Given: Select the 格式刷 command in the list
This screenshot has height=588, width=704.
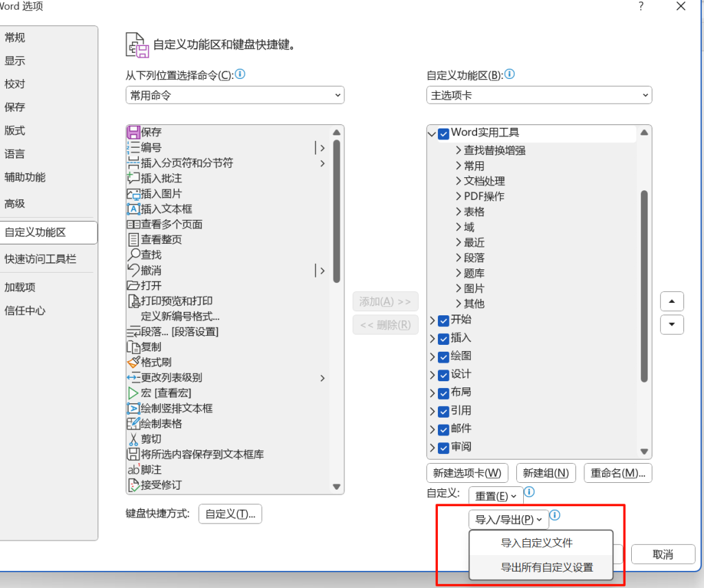Looking at the screenshot, I should (144, 362).
